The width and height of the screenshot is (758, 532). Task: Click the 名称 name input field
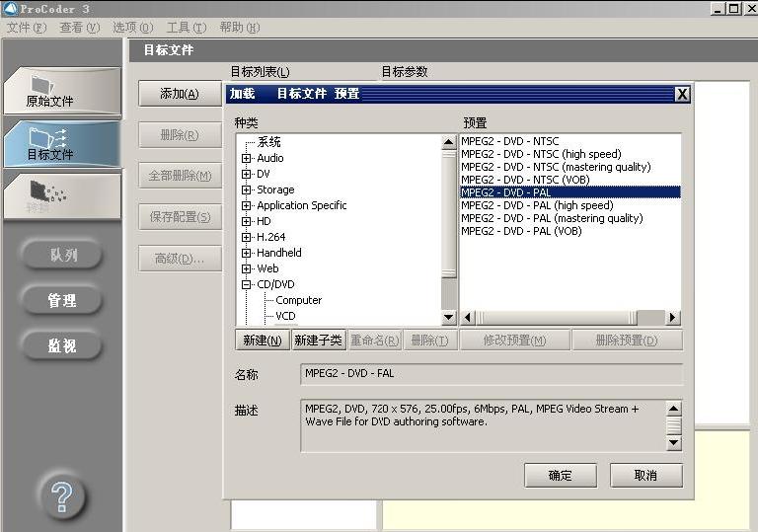[x=492, y=374]
